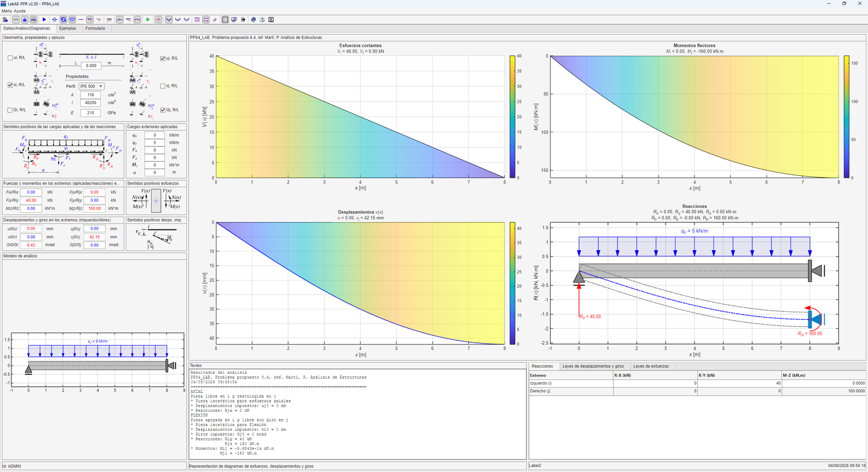Click the 'Resultados del análisis' text line
Screen dimensions: 868x472
[219, 373]
